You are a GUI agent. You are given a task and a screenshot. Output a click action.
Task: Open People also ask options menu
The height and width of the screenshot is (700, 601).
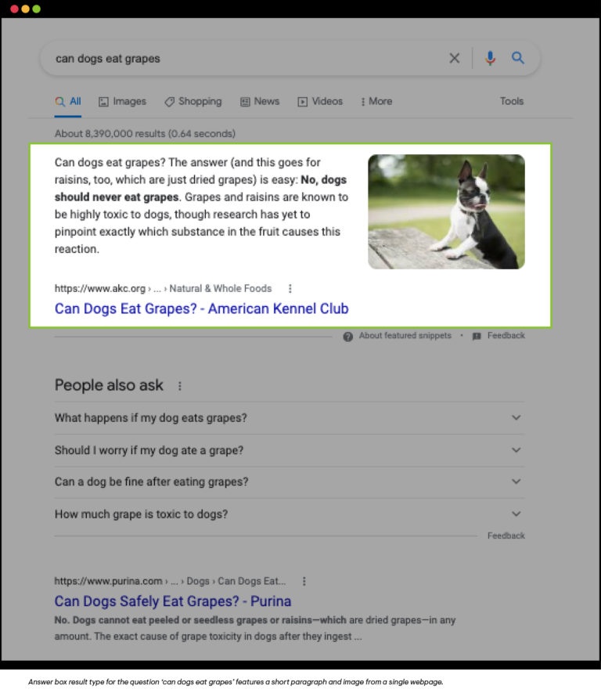tap(179, 386)
